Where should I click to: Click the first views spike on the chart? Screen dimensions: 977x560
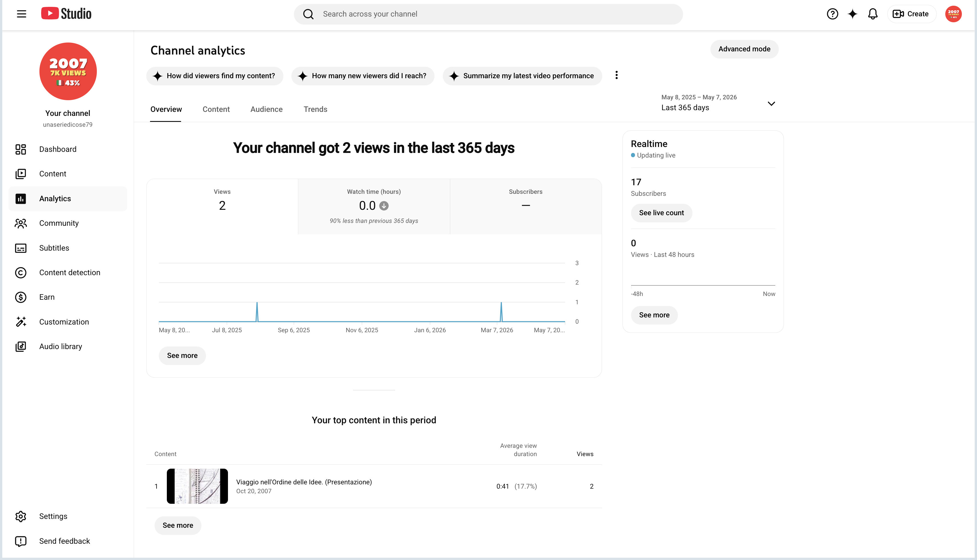pos(257,311)
